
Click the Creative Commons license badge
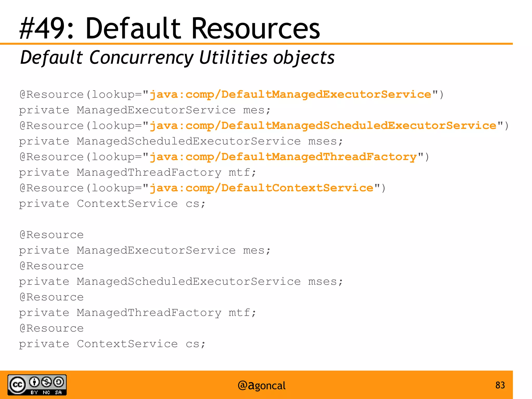pos(37,385)
